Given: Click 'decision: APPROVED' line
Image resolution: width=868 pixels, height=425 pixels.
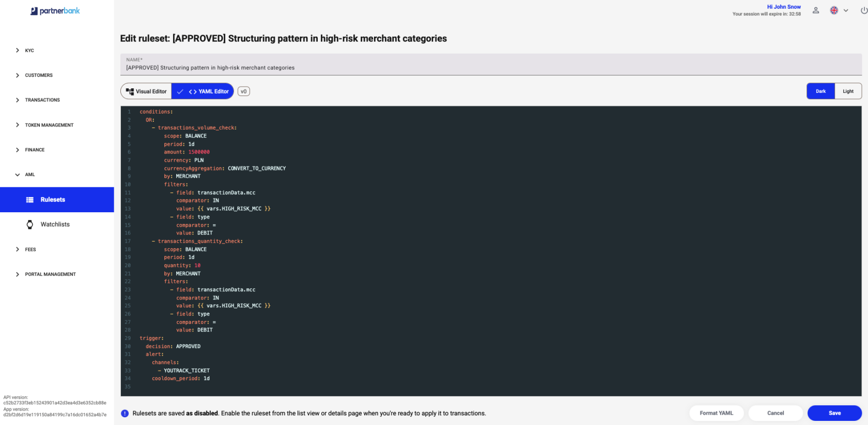Looking at the screenshot, I should [x=173, y=347].
